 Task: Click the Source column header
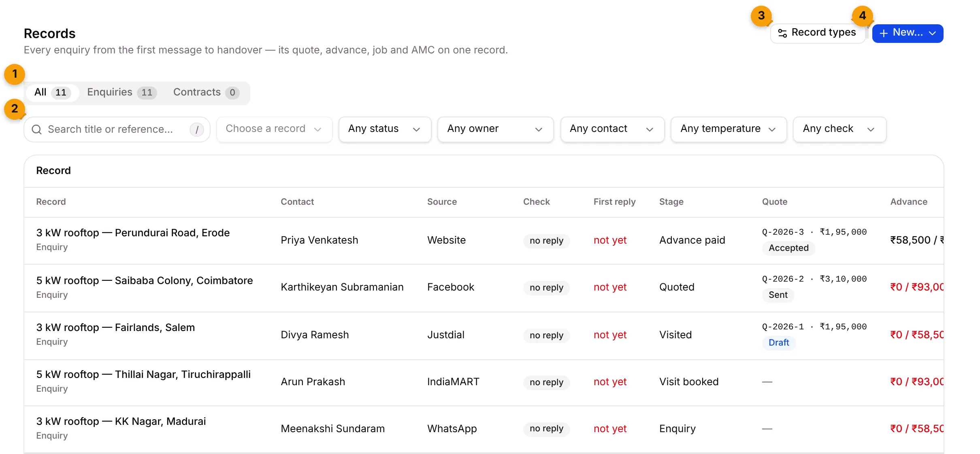[442, 202]
